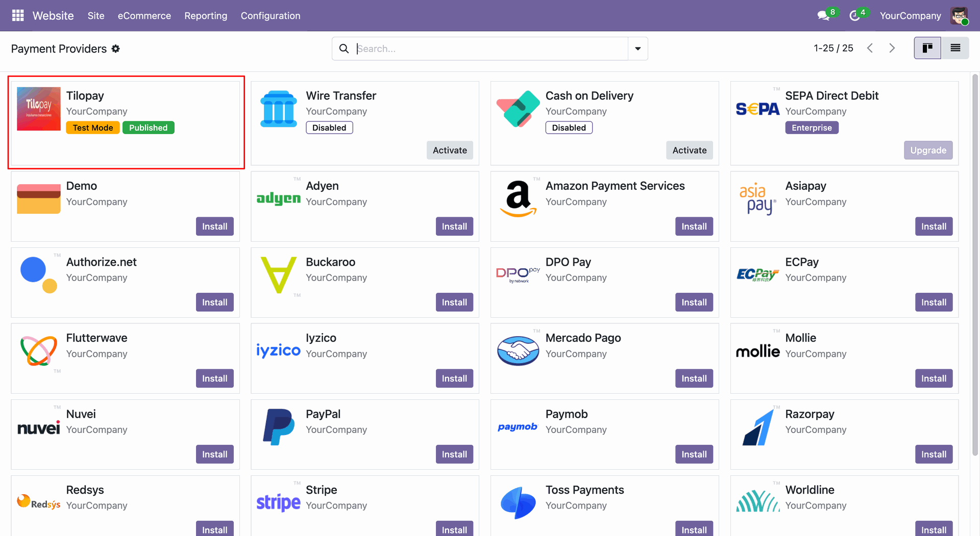Activate the Wire Transfer provider

click(450, 150)
